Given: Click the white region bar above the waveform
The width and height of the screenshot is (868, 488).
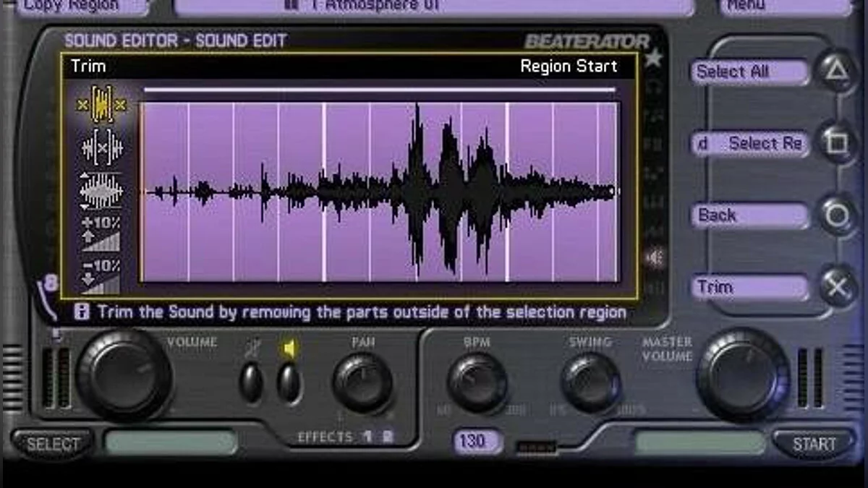Looking at the screenshot, I should [380, 90].
